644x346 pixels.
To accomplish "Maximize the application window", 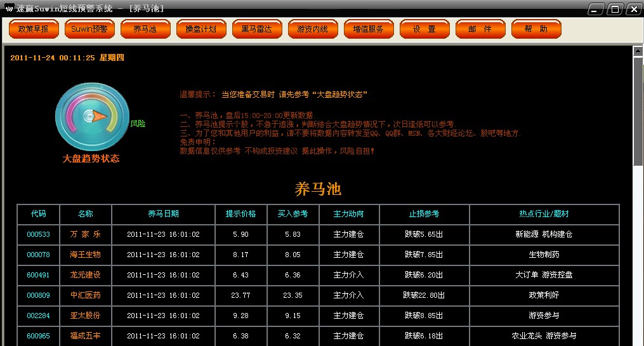I will coord(614,9).
